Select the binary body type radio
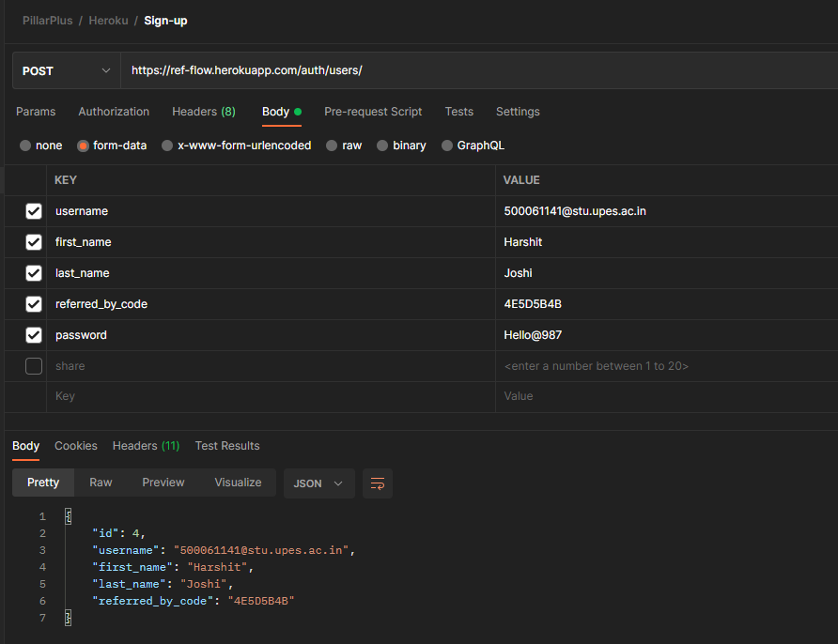838x644 pixels. pyautogui.click(x=382, y=146)
